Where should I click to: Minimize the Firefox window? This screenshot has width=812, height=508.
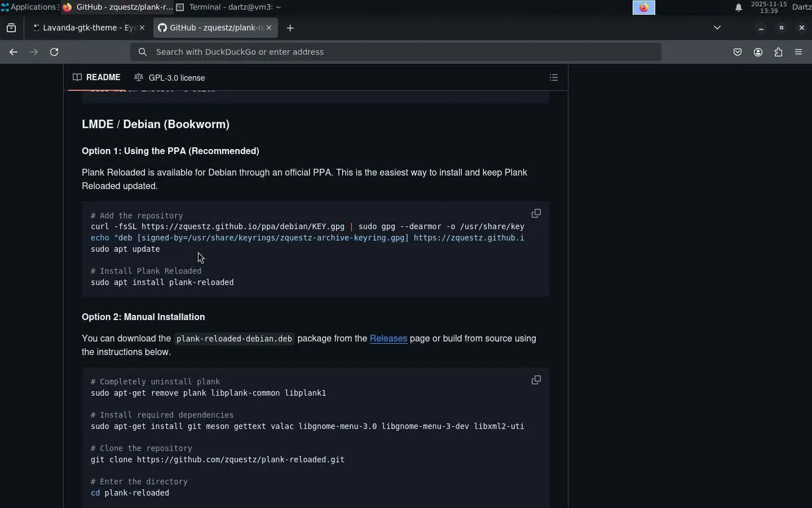pos(761,28)
